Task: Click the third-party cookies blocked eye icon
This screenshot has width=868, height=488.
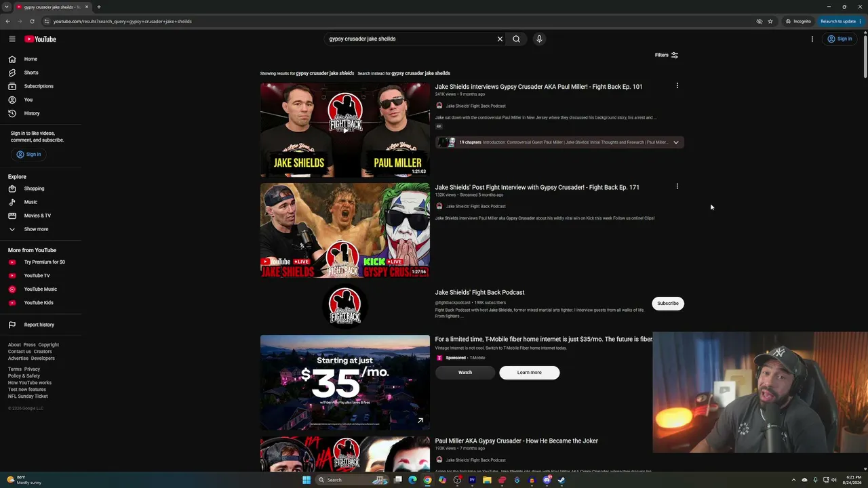Action: (x=759, y=22)
